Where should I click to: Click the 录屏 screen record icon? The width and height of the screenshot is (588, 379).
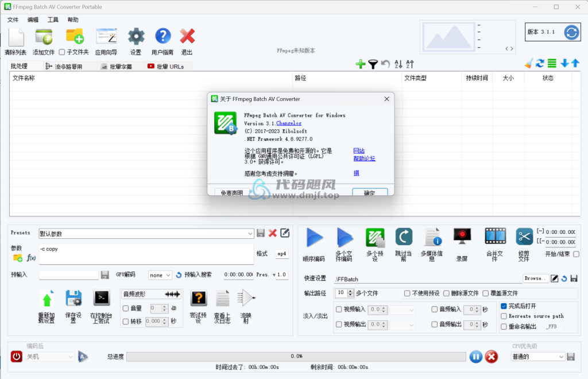(462, 237)
